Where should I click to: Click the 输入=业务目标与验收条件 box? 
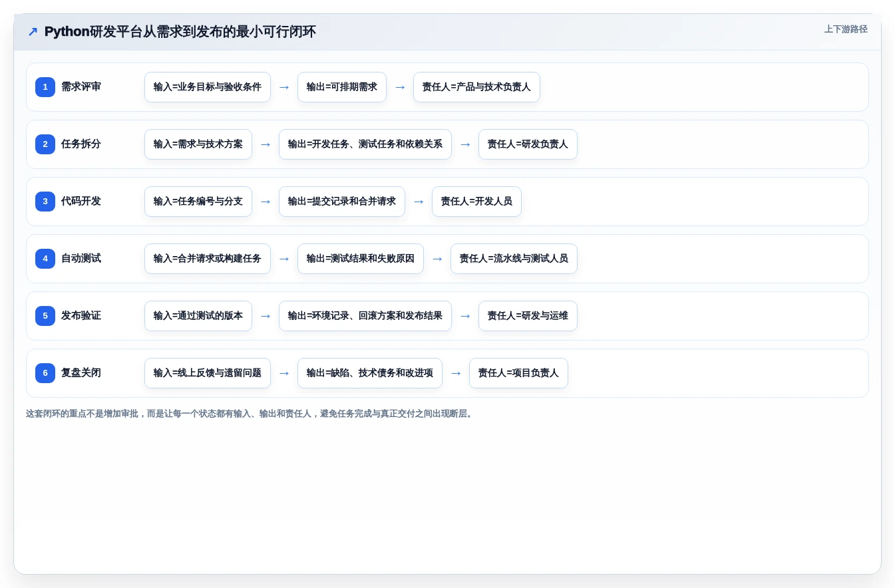click(208, 87)
